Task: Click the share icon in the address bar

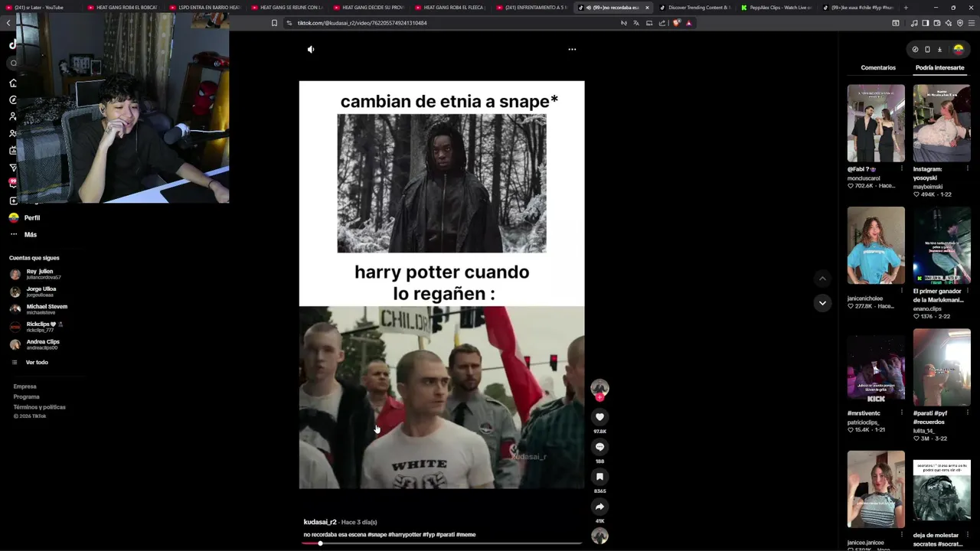Action: (661, 23)
